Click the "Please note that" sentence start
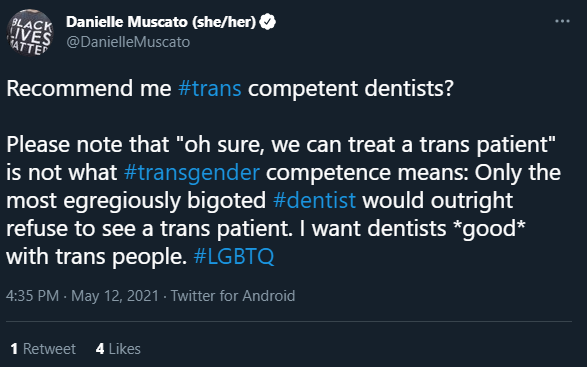Viewport: 587px width, 367px height. (87, 145)
